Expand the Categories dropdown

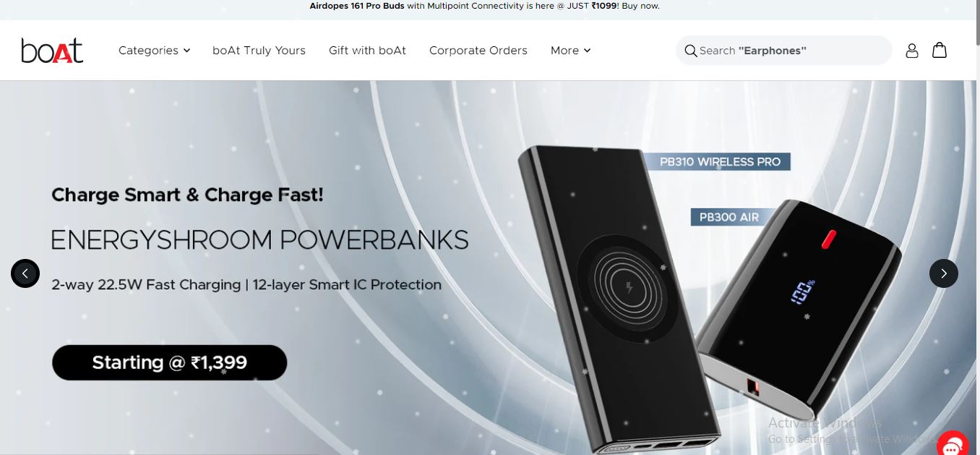click(155, 51)
